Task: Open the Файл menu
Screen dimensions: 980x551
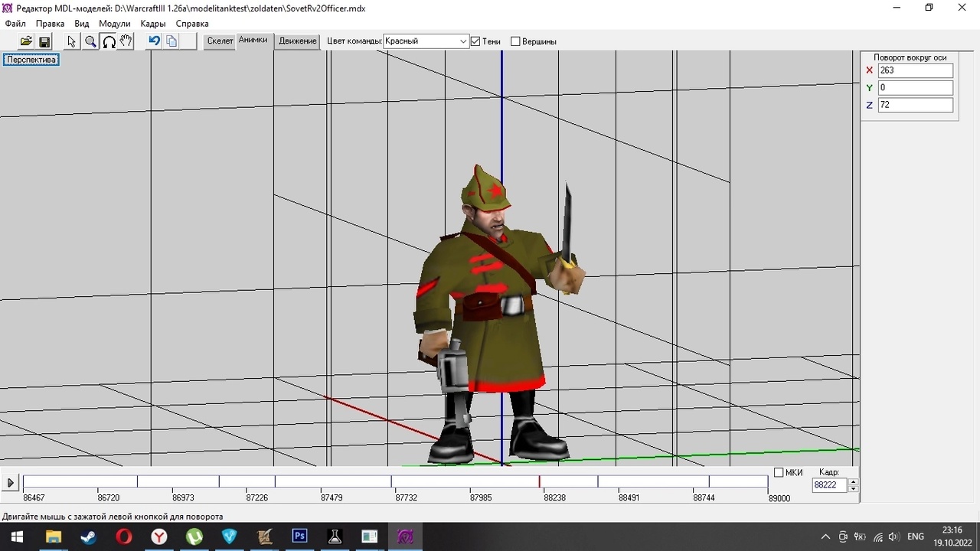Action: [15, 24]
